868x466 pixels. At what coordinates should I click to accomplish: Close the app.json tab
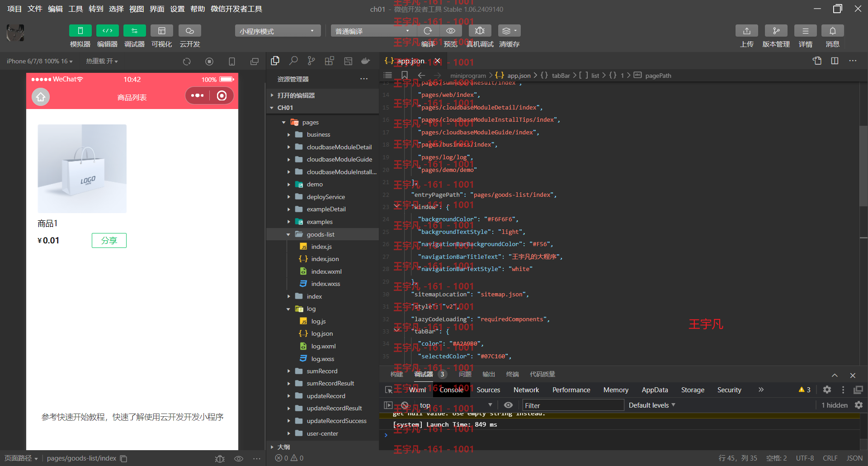(x=437, y=61)
